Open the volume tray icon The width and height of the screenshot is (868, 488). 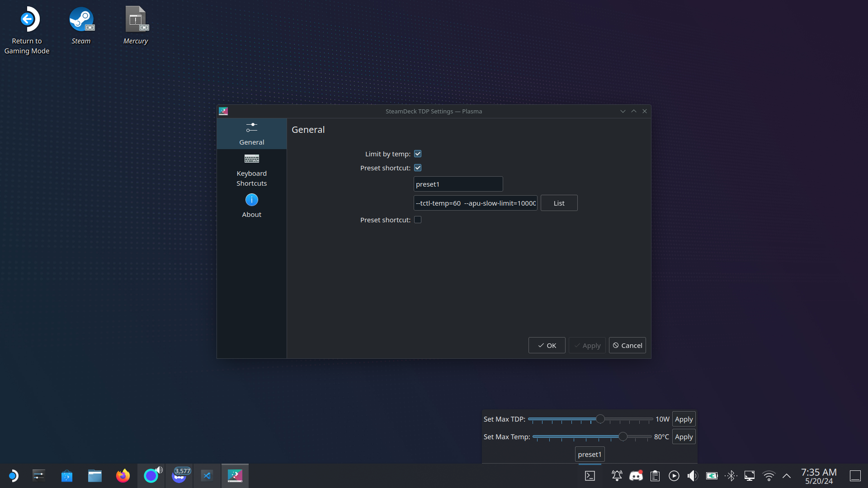[692, 476]
